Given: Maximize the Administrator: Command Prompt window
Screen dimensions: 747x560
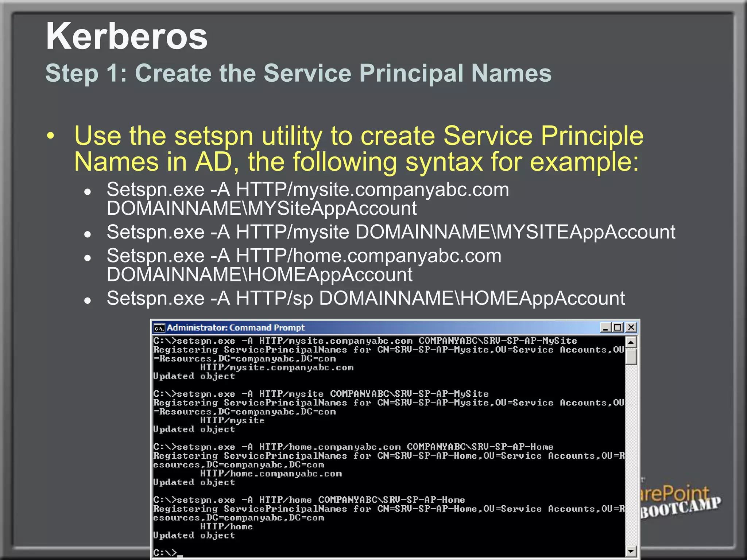Looking at the screenshot, I should [618, 327].
